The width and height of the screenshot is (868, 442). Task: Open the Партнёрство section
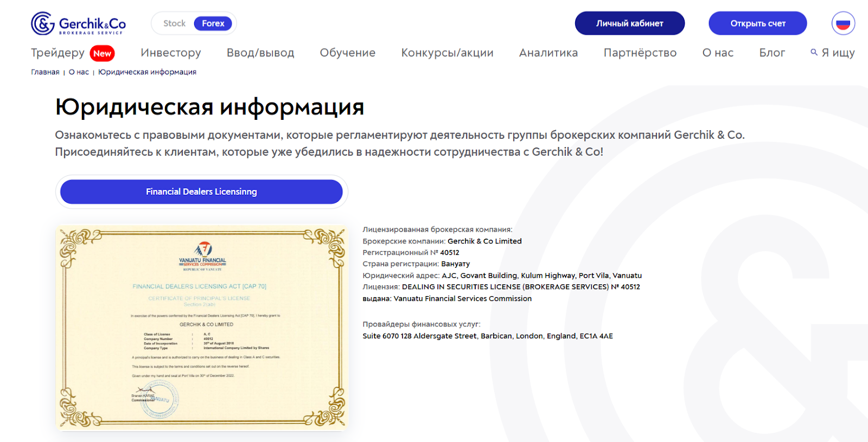640,53
